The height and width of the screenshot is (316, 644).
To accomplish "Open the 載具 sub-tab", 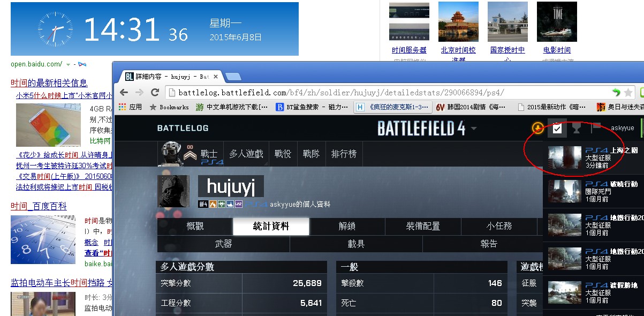I will pyautogui.click(x=356, y=244).
